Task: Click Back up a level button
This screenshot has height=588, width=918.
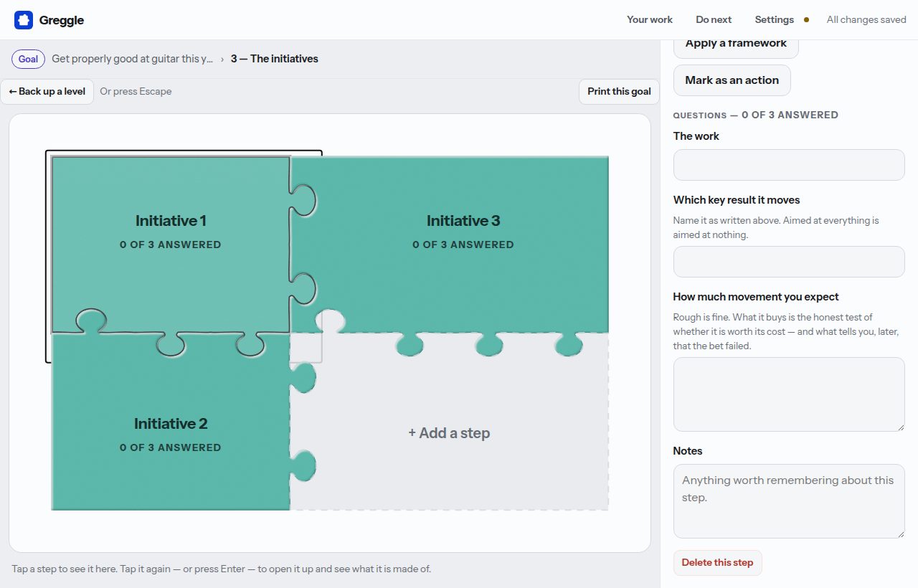Action: pyautogui.click(x=47, y=91)
